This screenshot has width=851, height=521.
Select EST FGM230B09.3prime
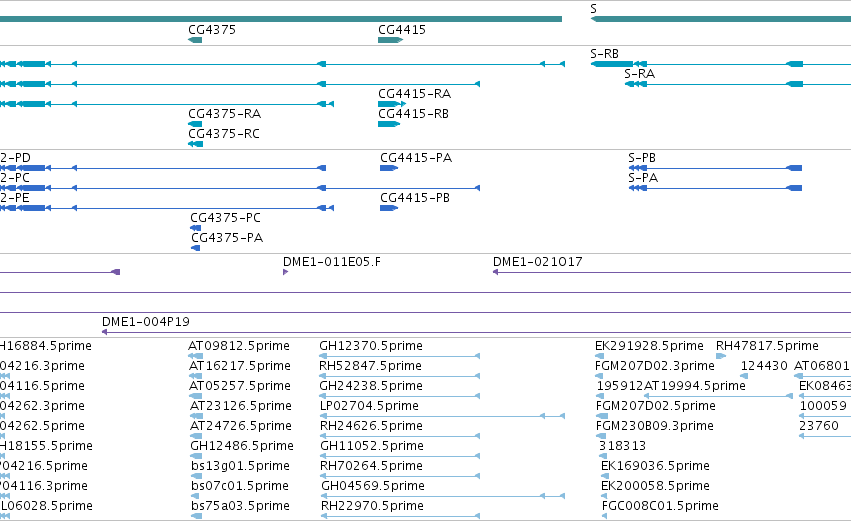[655, 426]
